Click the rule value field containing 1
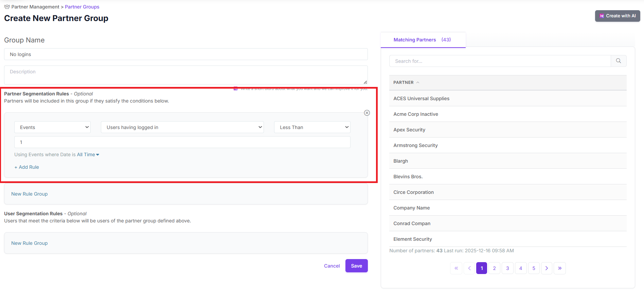This screenshot has width=644, height=291. pos(182,142)
